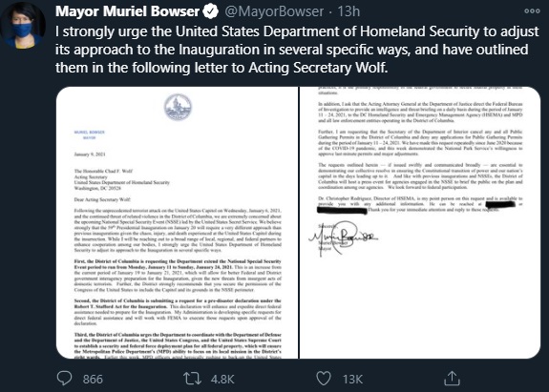Open the Mayor Muriel Bowser display name
This screenshot has width=549, height=392.
pyautogui.click(x=127, y=11)
